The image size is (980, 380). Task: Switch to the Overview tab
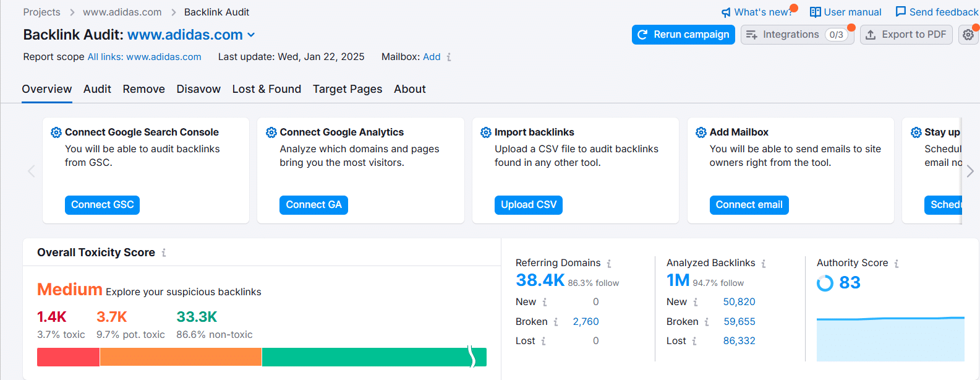click(47, 89)
